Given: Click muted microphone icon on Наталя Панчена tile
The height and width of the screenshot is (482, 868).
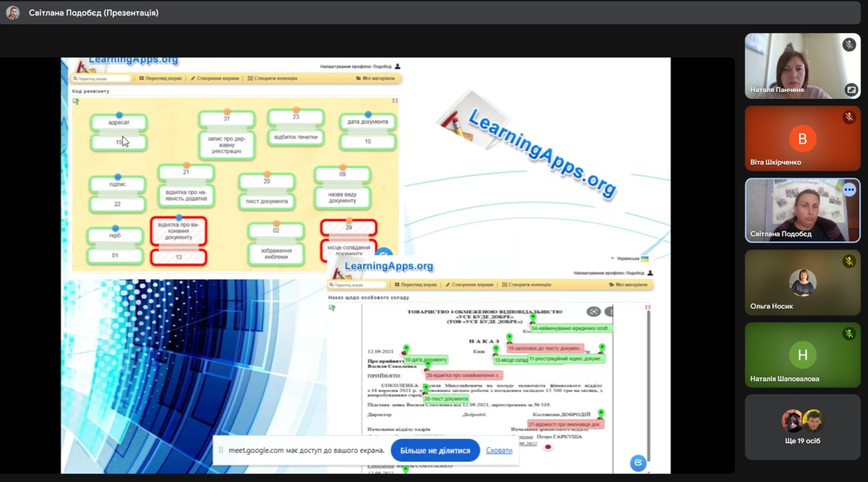Looking at the screenshot, I should coord(849,45).
